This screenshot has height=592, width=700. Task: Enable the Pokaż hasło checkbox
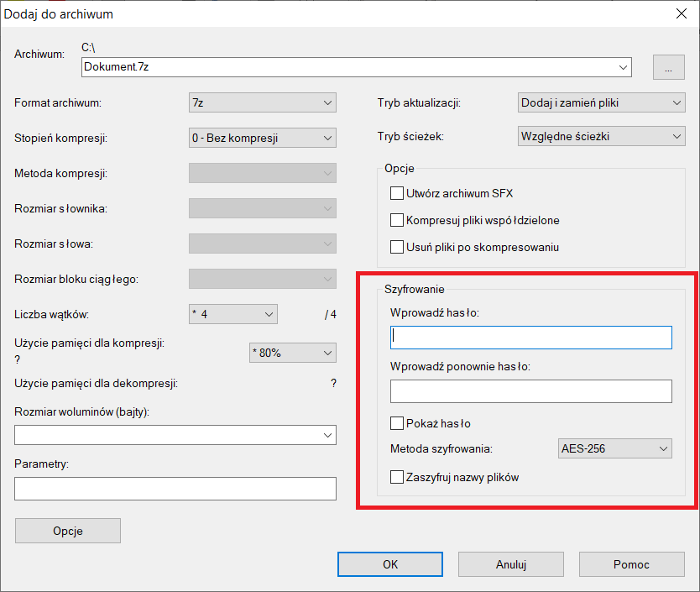(397, 423)
